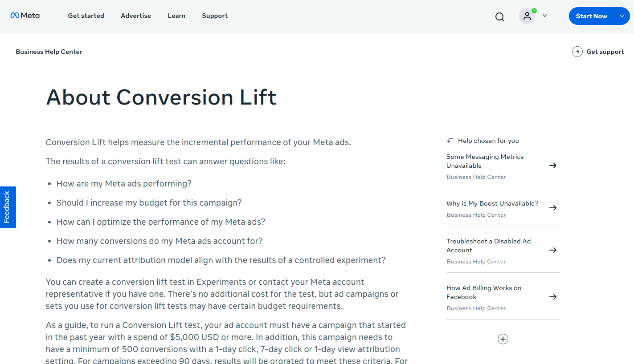634x364 pixels.
Task: Follow the Experiments link in the article
Action: pos(221,282)
